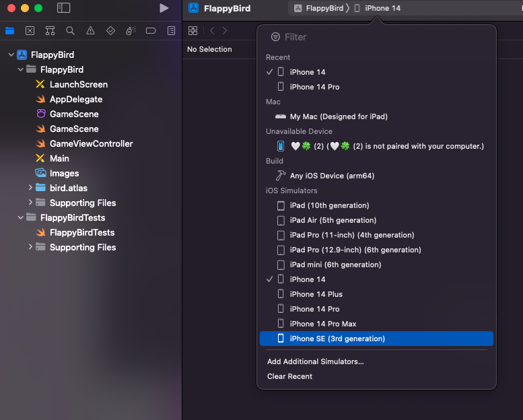Expand Supporting Files under FlappyBirdTests
523x420 pixels.
point(30,247)
